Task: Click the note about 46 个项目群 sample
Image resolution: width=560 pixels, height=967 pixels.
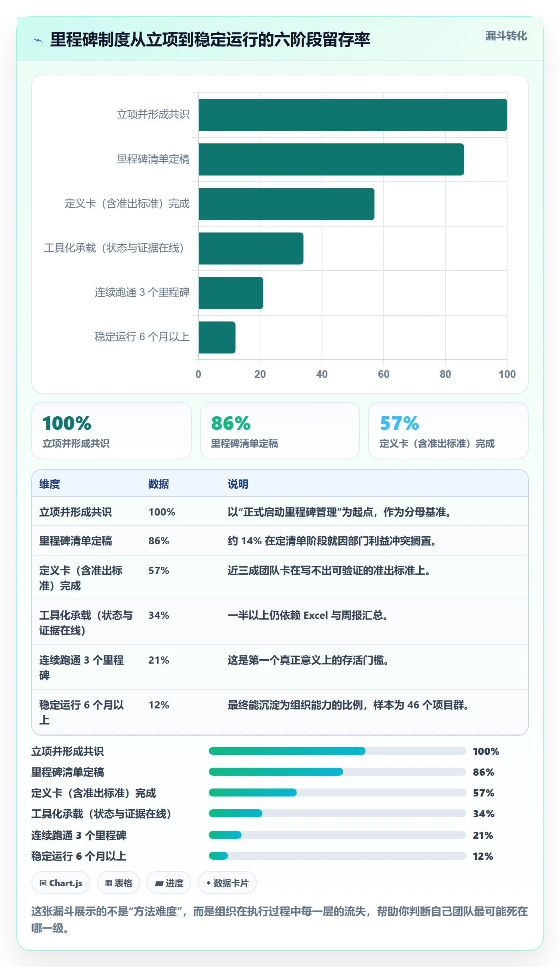Action: (x=348, y=705)
